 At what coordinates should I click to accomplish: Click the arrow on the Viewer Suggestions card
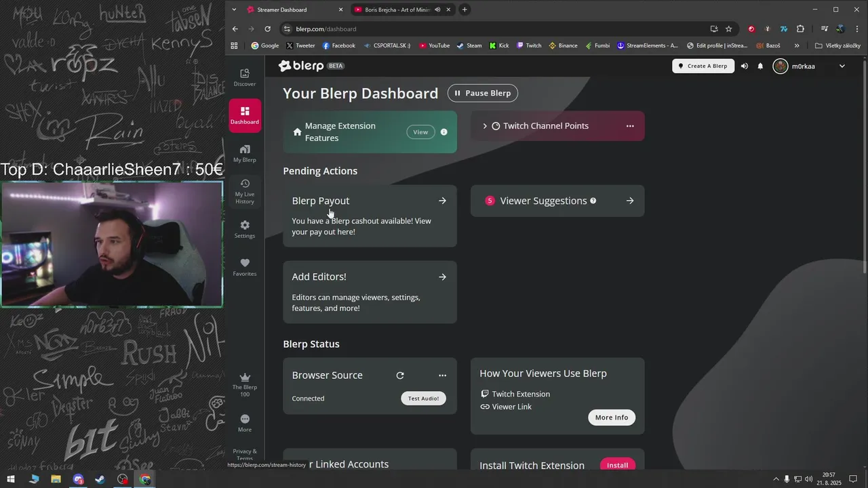click(x=630, y=201)
